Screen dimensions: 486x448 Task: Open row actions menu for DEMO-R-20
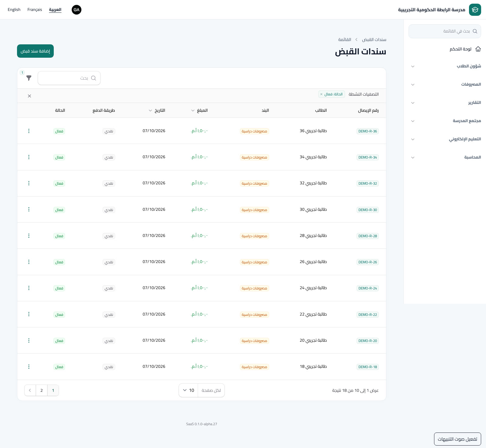click(x=29, y=340)
